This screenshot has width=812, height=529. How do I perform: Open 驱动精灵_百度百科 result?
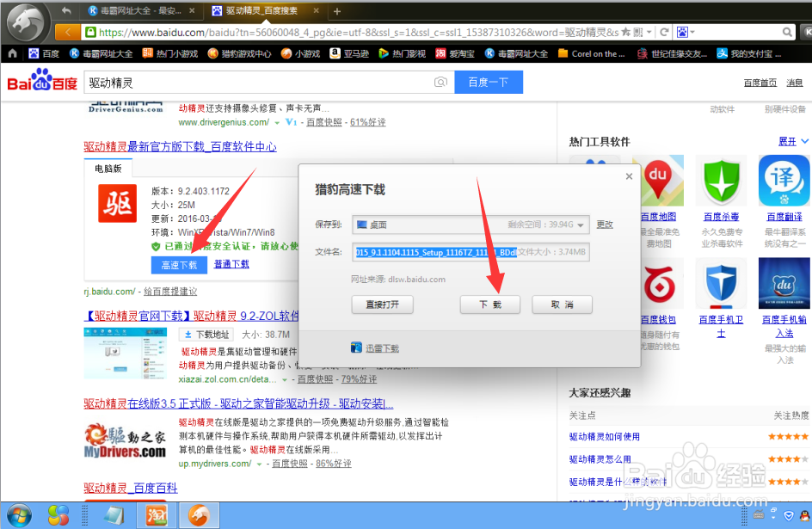point(131,488)
